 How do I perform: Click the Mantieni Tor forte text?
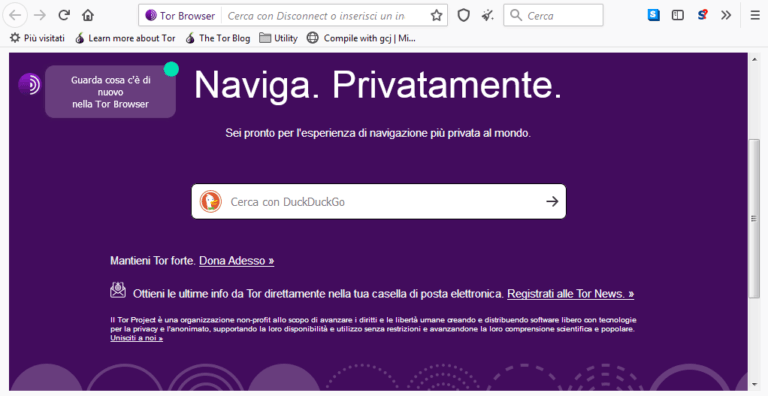tap(153, 261)
